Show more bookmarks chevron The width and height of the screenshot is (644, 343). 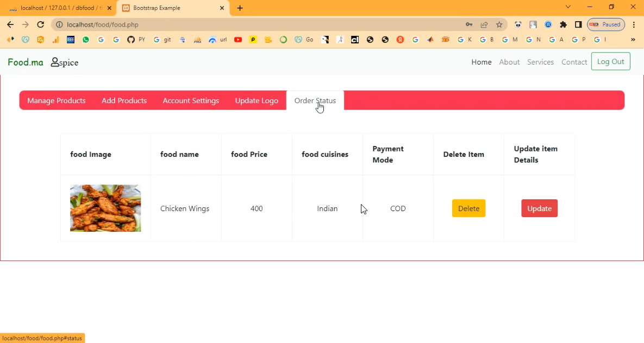pos(633,40)
